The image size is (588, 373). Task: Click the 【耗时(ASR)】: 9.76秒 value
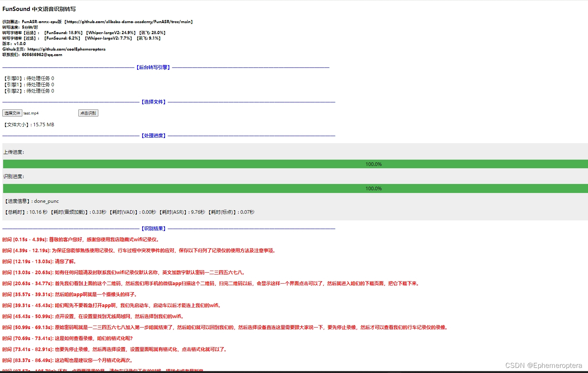[x=182, y=212]
